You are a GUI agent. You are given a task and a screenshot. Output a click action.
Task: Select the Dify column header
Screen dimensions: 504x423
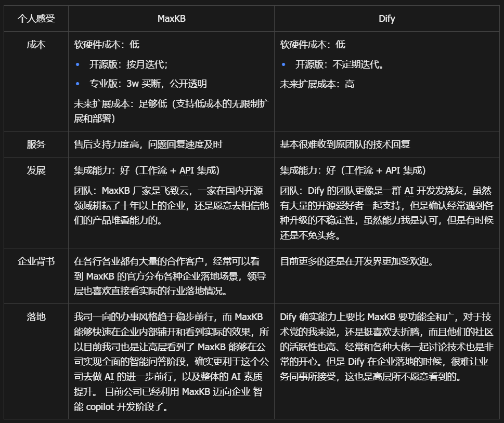386,19
